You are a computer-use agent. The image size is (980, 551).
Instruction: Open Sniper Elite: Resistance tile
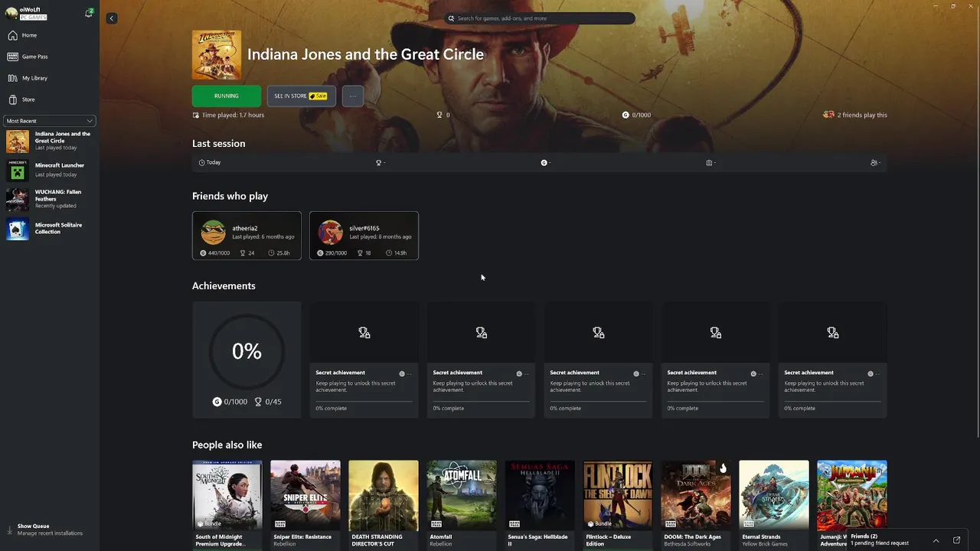click(x=305, y=504)
